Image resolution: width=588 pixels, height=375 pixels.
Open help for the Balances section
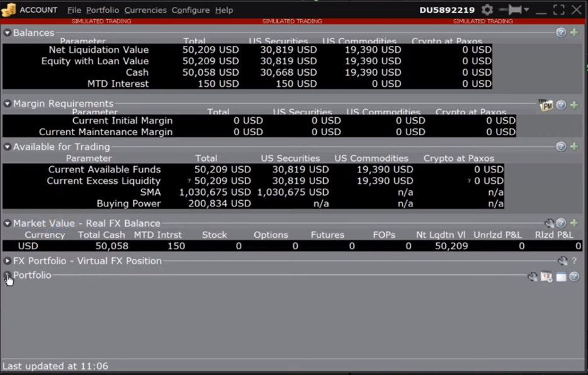pyautogui.click(x=561, y=32)
